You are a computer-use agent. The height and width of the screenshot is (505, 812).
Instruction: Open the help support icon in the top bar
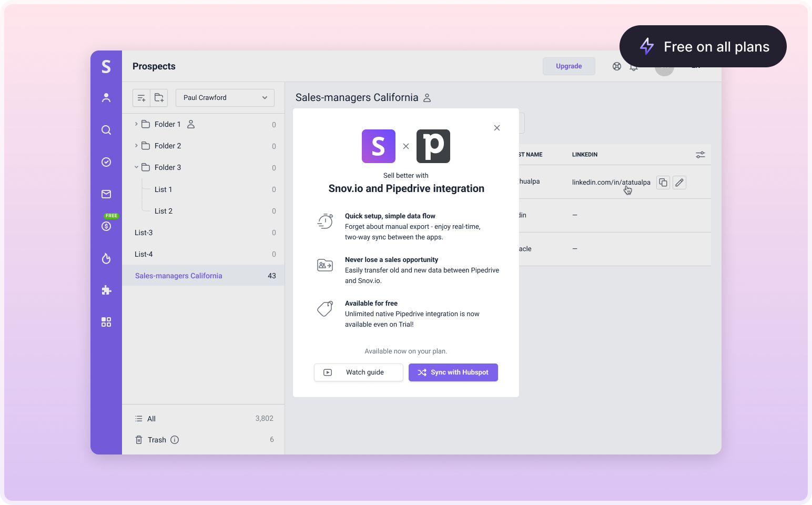[x=617, y=66]
